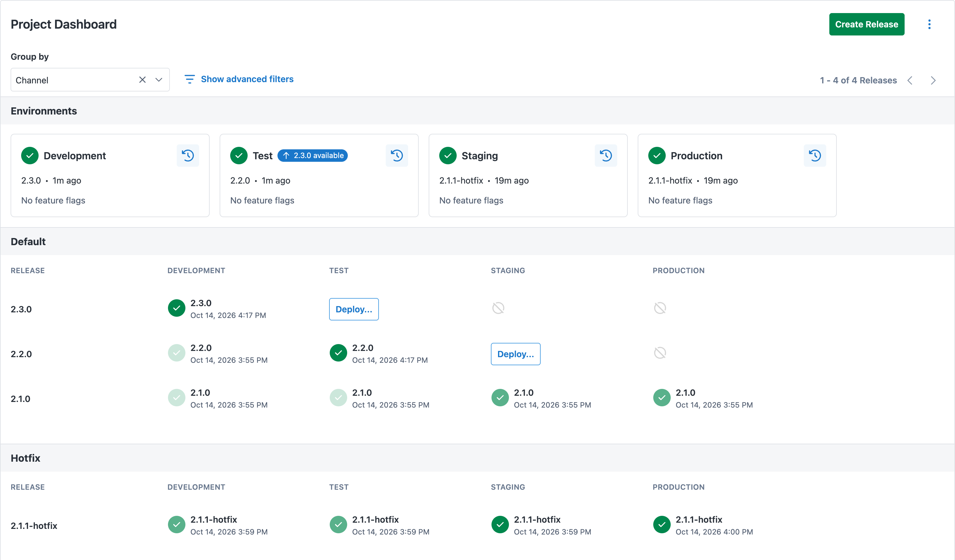Click Development card success status icon

click(30, 155)
